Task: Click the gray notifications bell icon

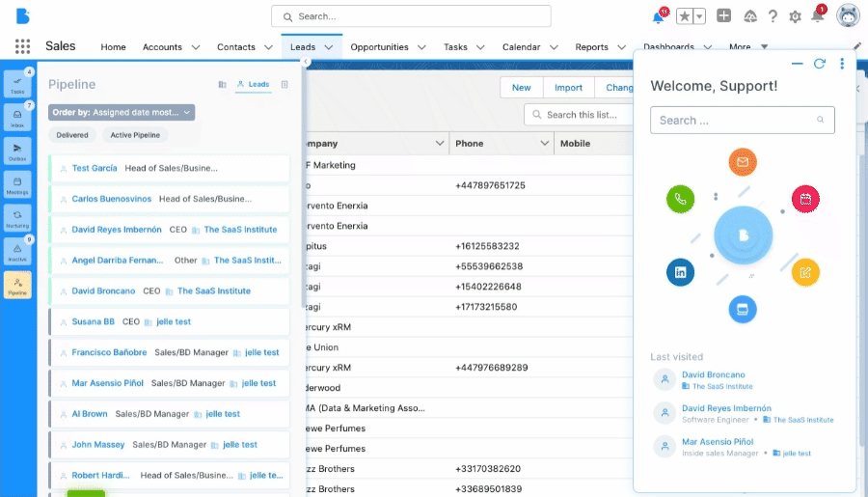Action: pyautogui.click(x=818, y=16)
